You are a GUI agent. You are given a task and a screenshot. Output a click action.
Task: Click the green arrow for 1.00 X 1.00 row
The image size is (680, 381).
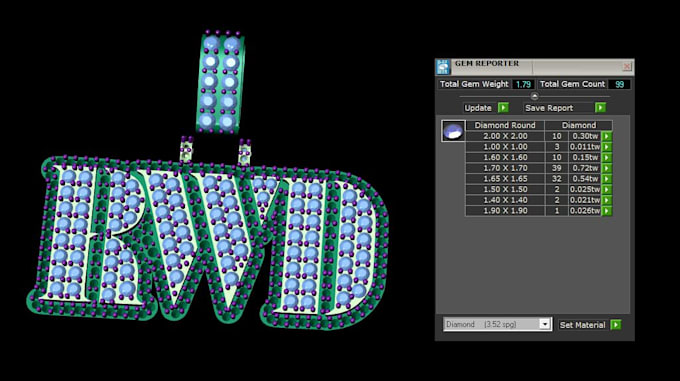(607, 147)
